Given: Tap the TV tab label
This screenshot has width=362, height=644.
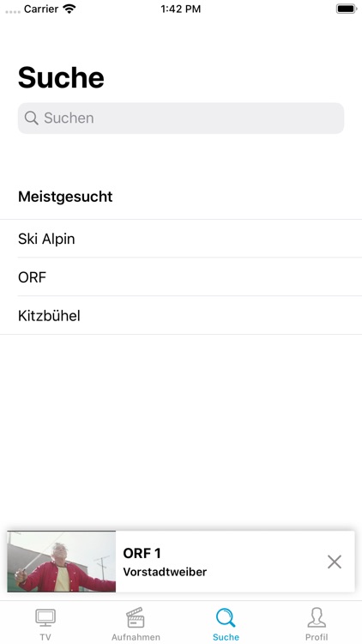Looking at the screenshot, I should pos(45,637).
